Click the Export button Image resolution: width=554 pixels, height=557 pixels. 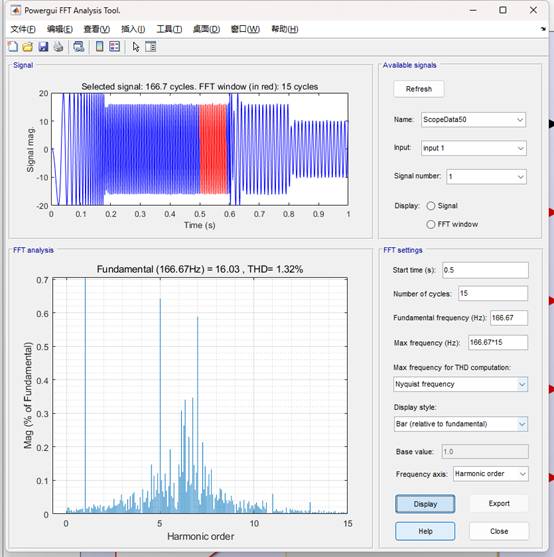499,504
